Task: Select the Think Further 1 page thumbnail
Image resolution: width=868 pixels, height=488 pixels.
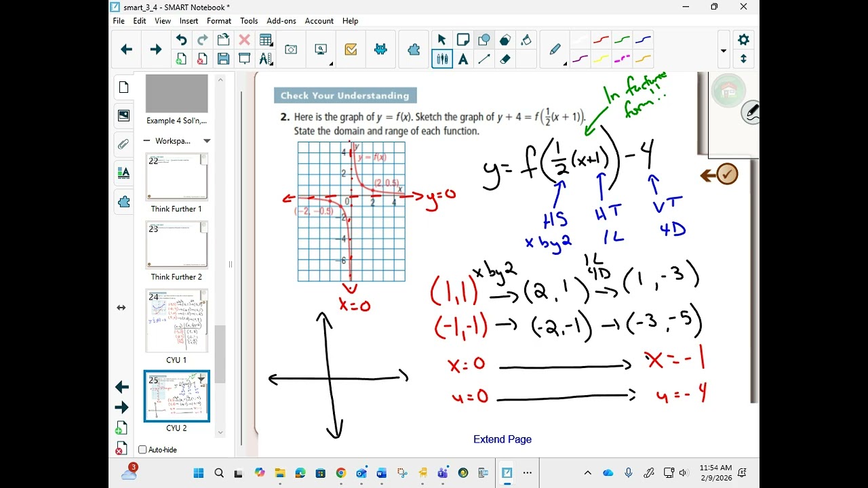Action: [177, 177]
